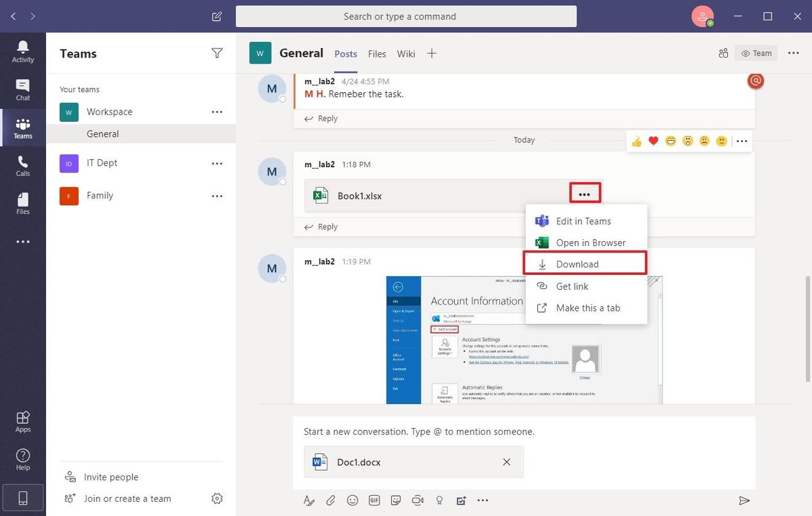Image resolution: width=812 pixels, height=516 pixels.
Task: Insert a GIF into the message
Action: click(374, 500)
